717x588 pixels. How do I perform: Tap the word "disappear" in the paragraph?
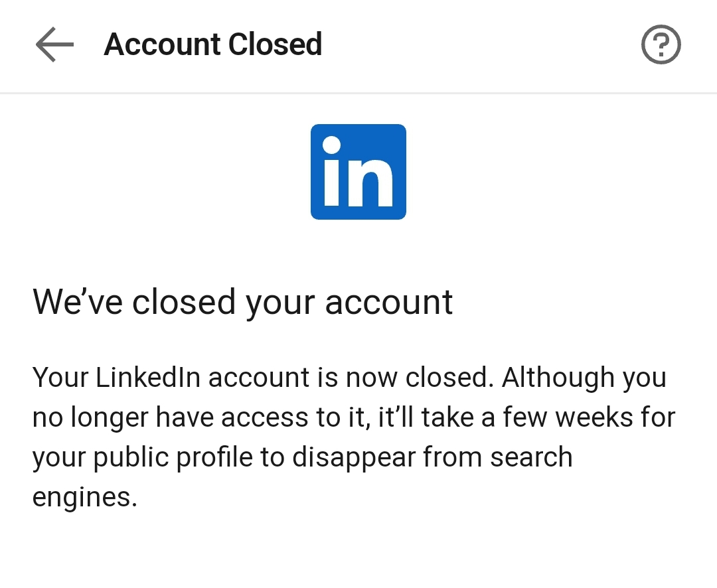354,457
